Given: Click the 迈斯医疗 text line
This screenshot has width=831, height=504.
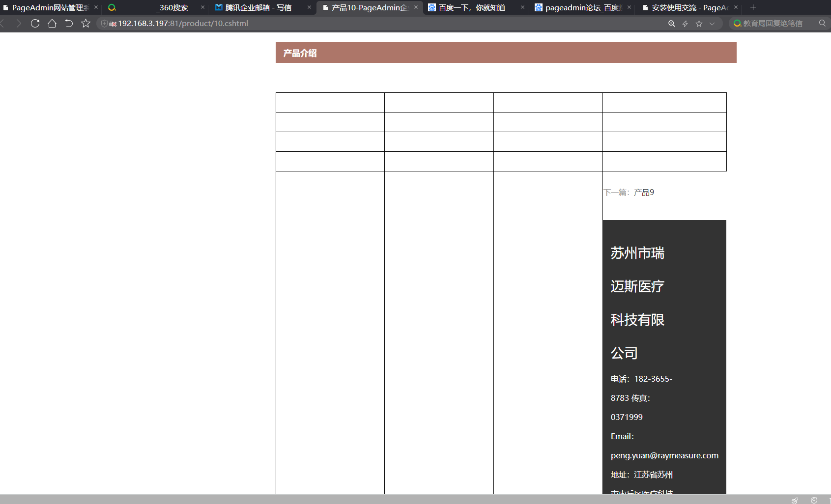Looking at the screenshot, I should click(x=637, y=286).
